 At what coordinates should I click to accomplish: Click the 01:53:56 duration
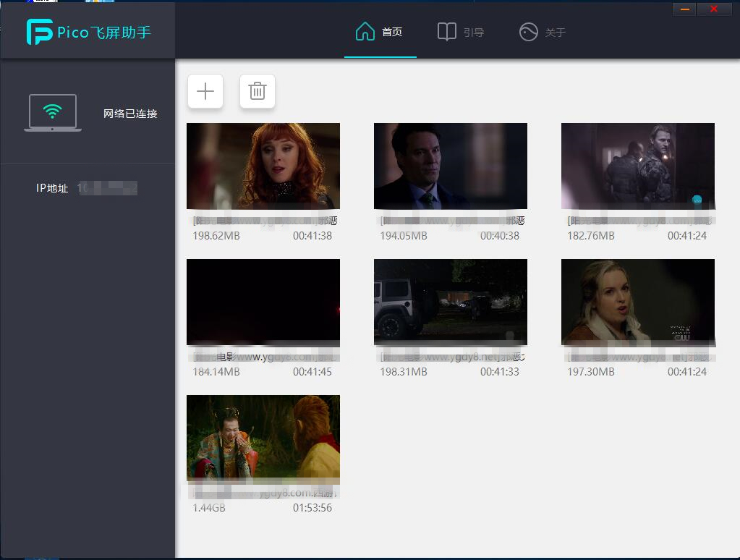click(312, 508)
